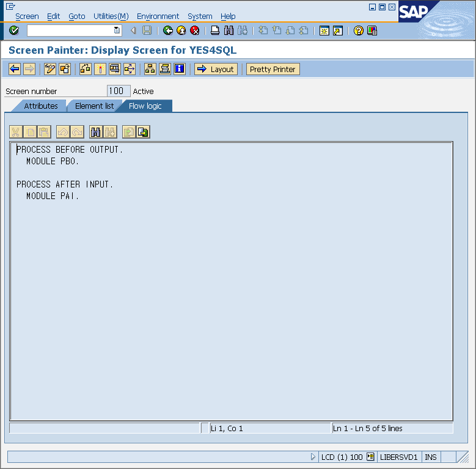Viewport: 476px width, 469px height.
Task: Click the Layout button
Action: (x=216, y=69)
